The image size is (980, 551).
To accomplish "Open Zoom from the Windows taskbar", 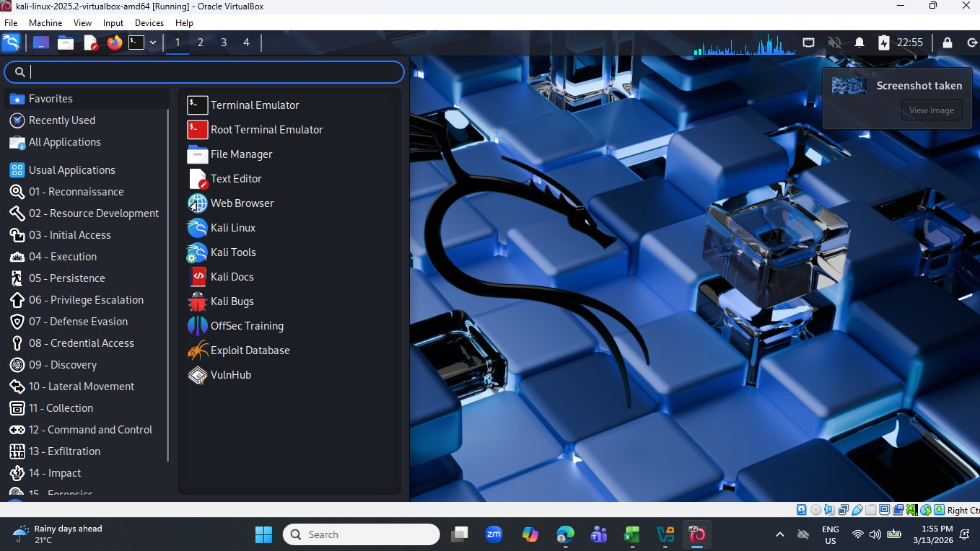I will [494, 534].
